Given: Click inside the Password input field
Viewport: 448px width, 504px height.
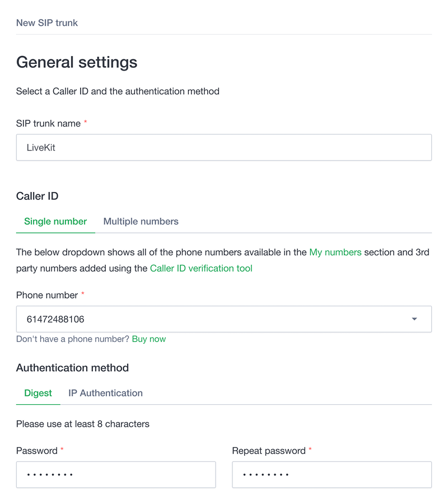Looking at the screenshot, I should [116, 475].
